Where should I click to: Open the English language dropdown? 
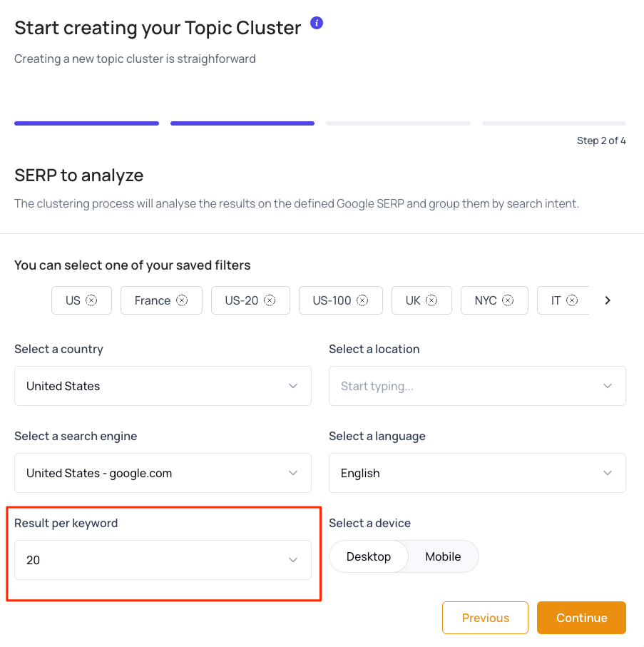(477, 473)
